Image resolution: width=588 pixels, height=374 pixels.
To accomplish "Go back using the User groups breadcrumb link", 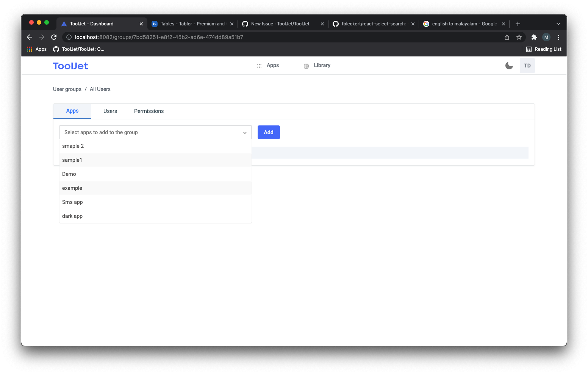I will point(67,89).
